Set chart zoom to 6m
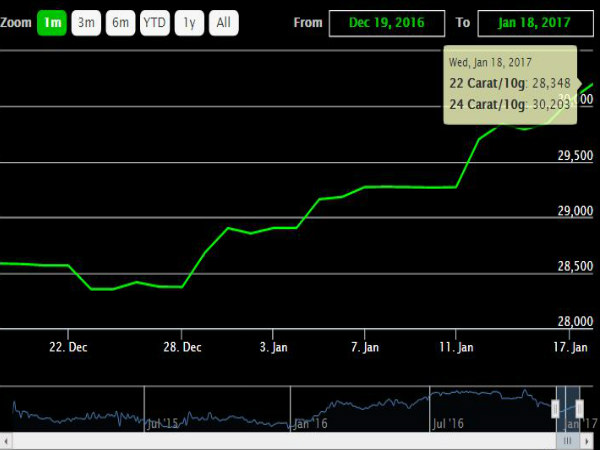 [x=120, y=23]
